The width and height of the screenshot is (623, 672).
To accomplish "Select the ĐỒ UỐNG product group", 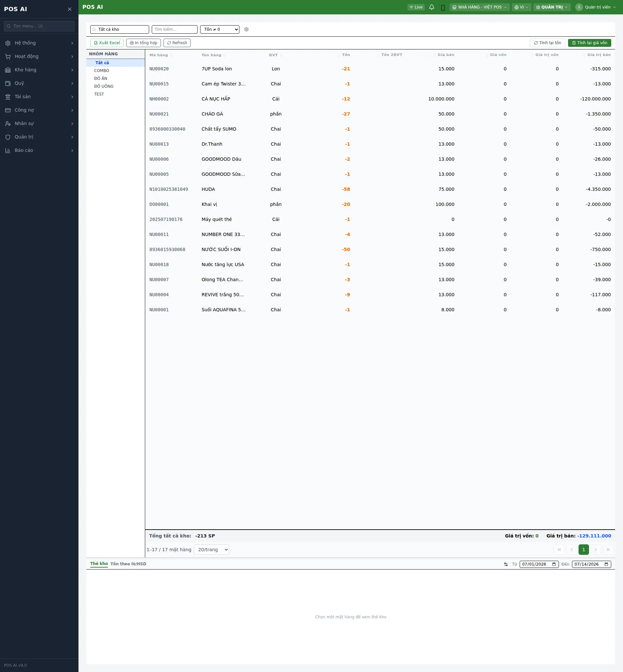I will (104, 86).
